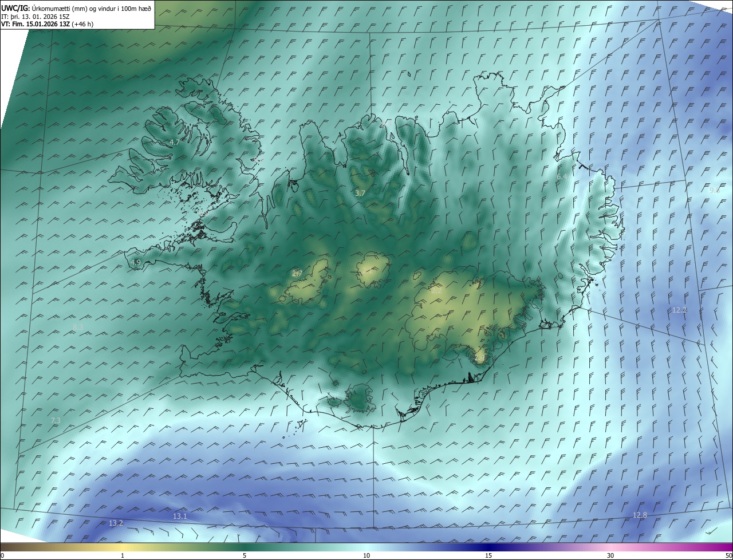Click the 3.7 value label in north Iceland
The height and width of the screenshot is (560, 733).
(x=360, y=194)
